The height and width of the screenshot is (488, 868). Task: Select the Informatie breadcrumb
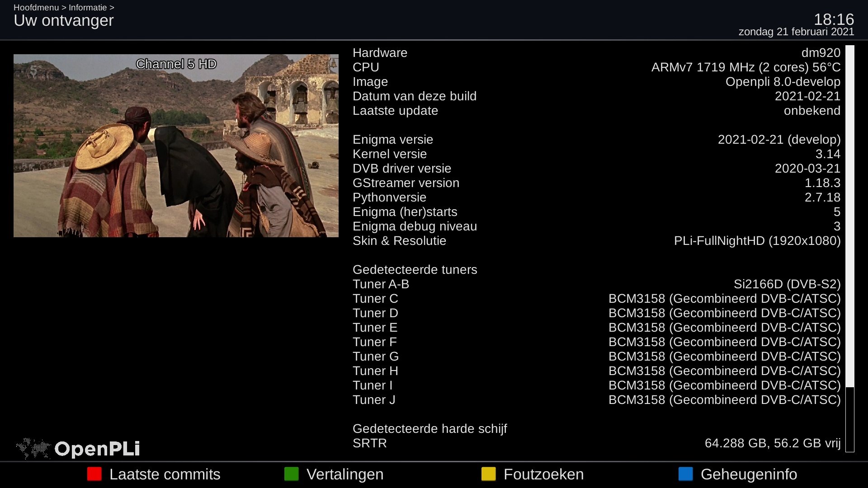88,8
